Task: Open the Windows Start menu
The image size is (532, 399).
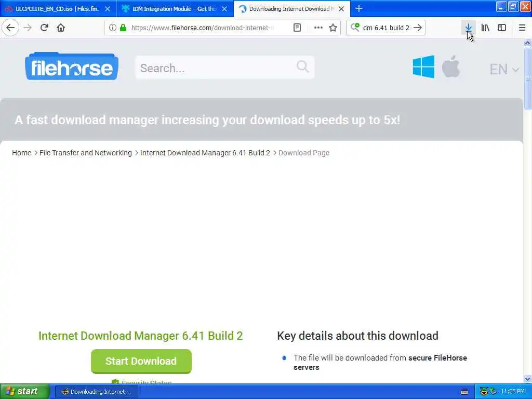Action: coord(24,392)
